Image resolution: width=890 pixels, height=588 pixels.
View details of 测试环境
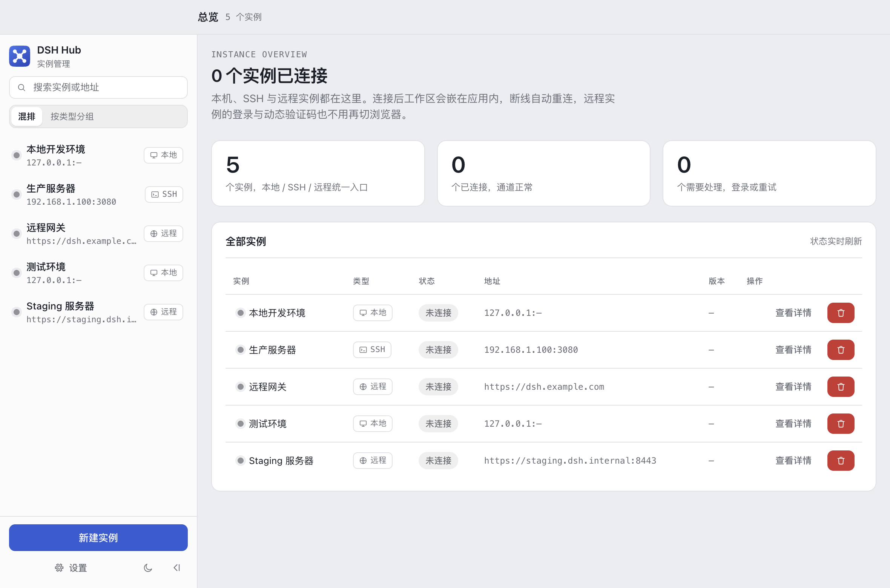pos(793,424)
